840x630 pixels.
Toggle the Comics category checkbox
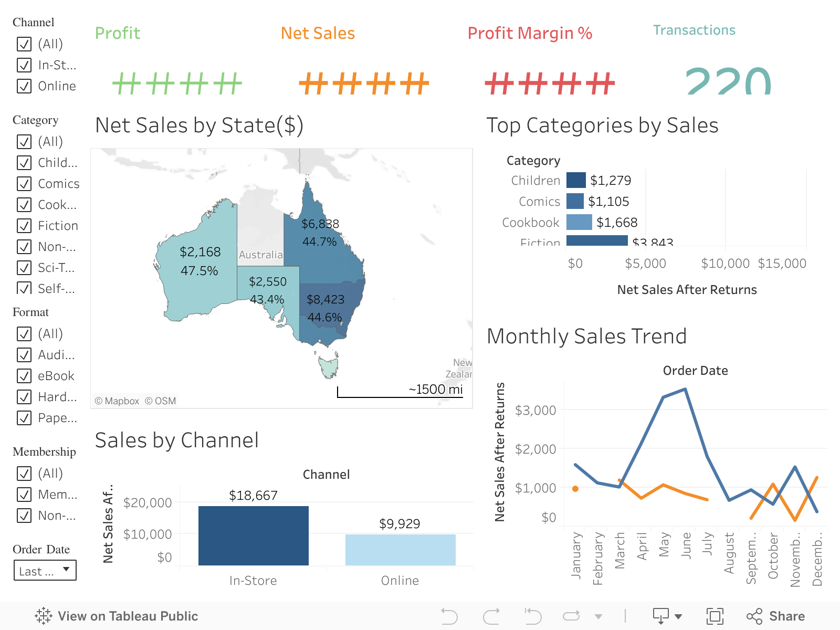[24, 184]
